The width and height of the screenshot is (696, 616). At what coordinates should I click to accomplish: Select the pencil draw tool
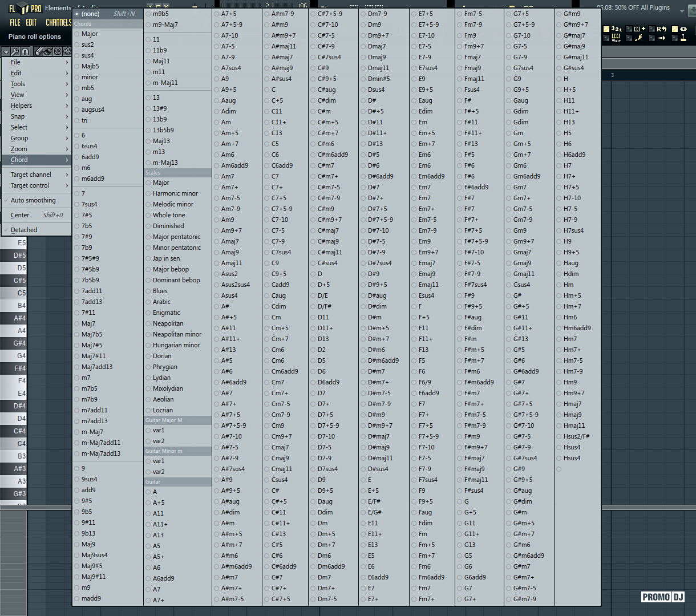click(x=39, y=51)
